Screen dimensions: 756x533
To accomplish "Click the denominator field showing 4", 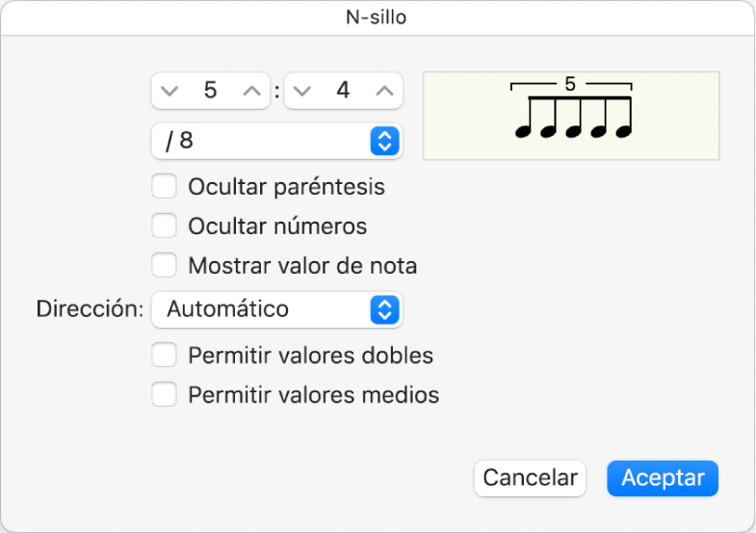I will (343, 92).
